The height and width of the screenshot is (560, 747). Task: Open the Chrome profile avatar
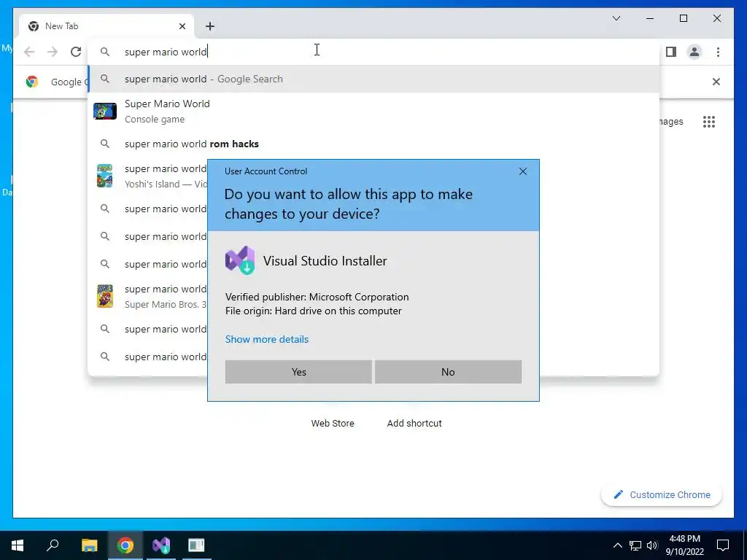tap(694, 52)
